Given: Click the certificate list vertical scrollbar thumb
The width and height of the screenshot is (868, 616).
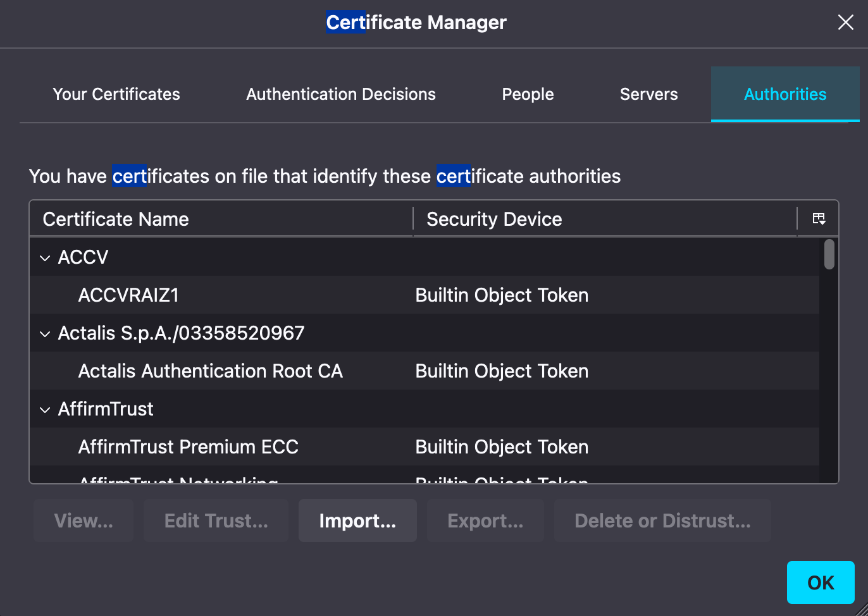Looking at the screenshot, I should click(x=829, y=254).
